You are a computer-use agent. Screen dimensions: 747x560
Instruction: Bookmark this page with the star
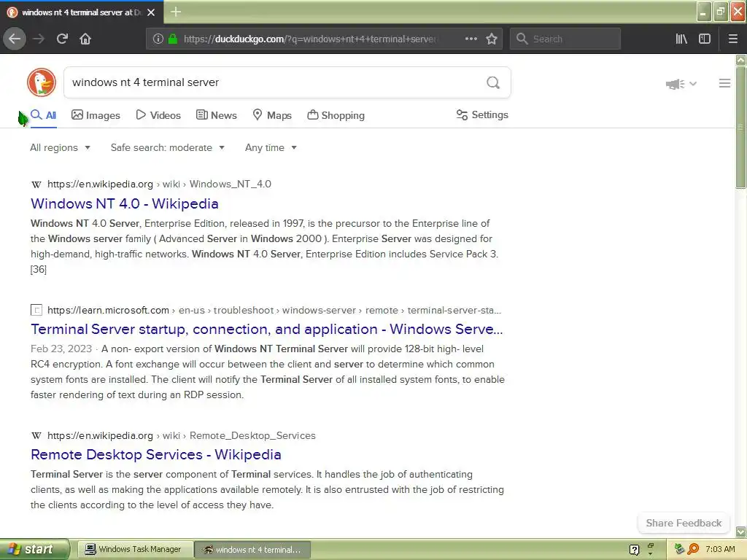pos(492,39)
